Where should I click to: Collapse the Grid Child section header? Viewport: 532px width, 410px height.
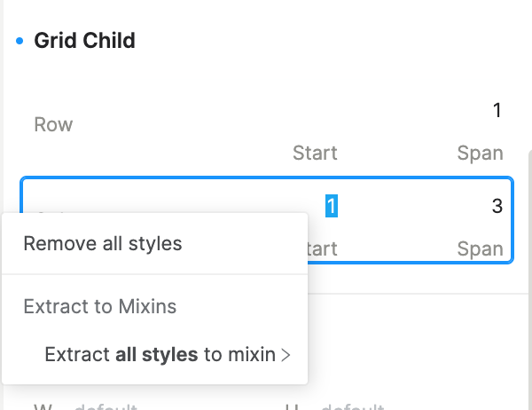[84, 41]
